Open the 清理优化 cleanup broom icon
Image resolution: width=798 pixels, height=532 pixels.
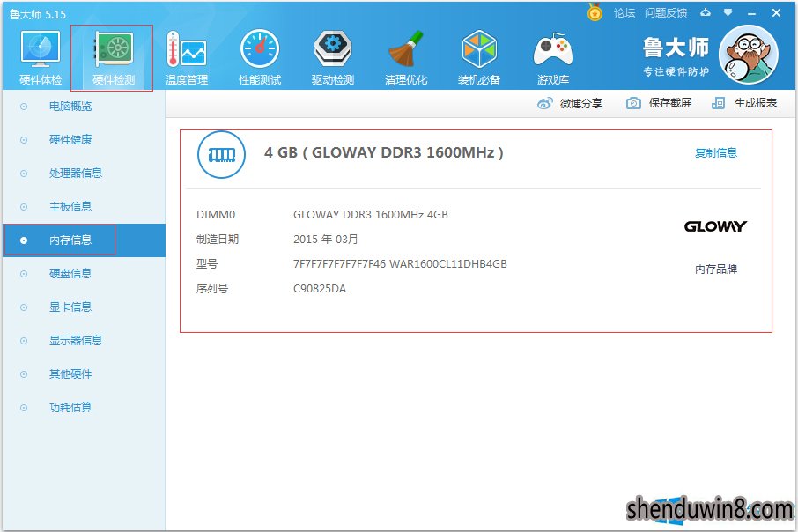[406, 48]
